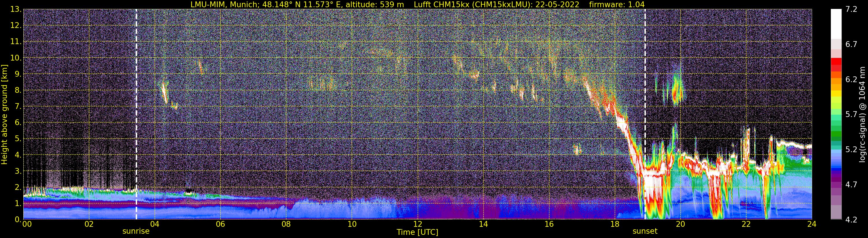Click the 'Time [UTC]' axis label
868x238 pixels.
(417, 232)
